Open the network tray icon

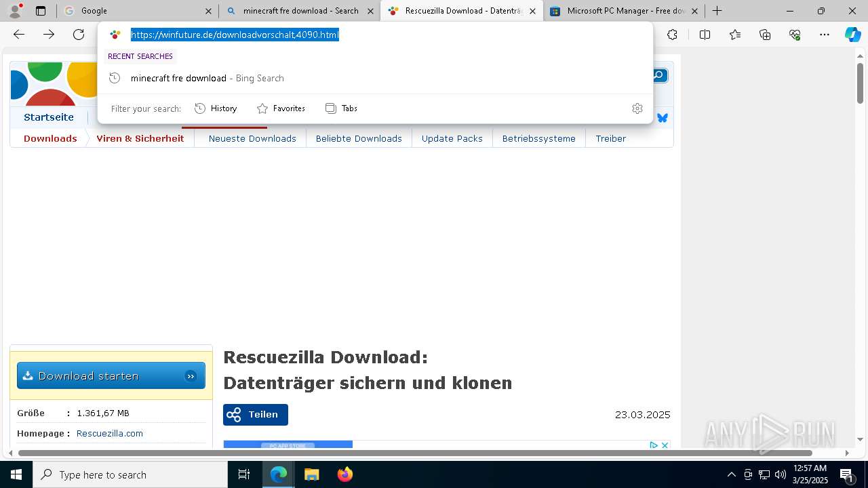(x=764, y=474)
